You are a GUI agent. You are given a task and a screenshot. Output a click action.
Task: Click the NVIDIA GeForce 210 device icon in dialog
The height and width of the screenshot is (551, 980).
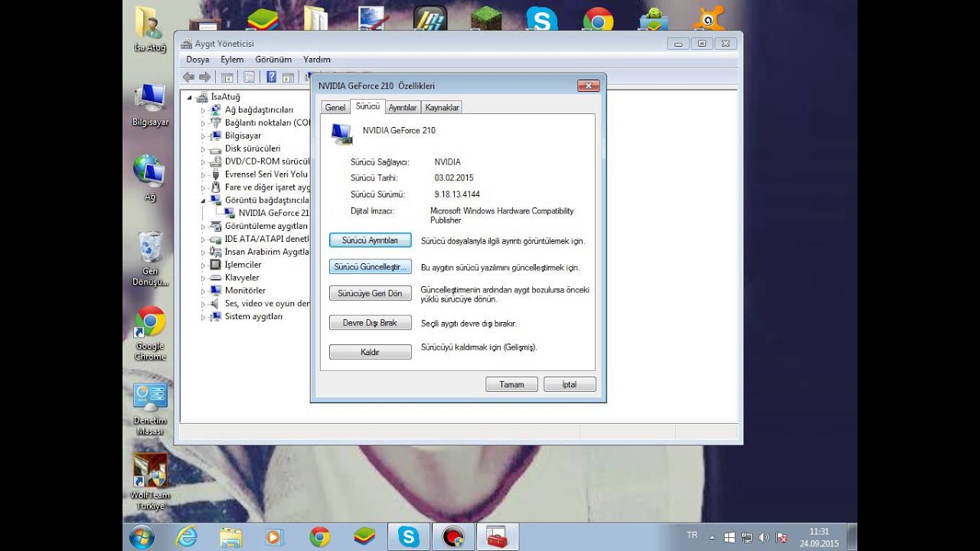(341, 134)
